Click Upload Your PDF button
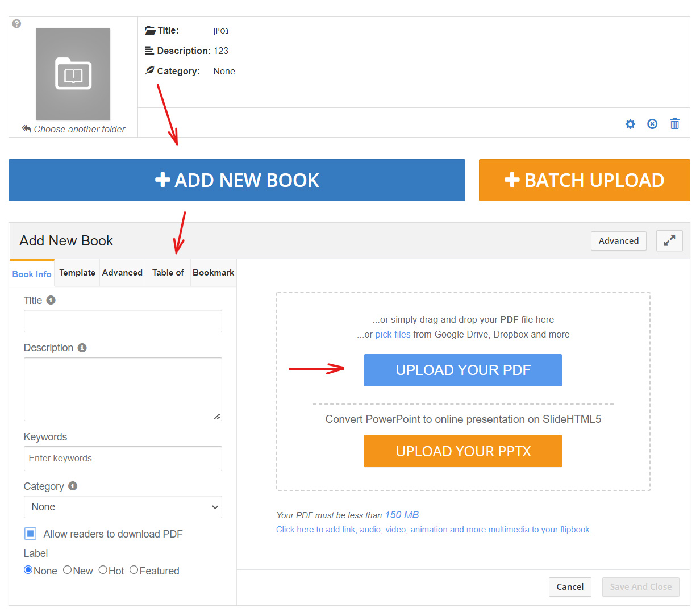Screen dimensions: 700x612 pyautogui.click(x=463, y=370)
